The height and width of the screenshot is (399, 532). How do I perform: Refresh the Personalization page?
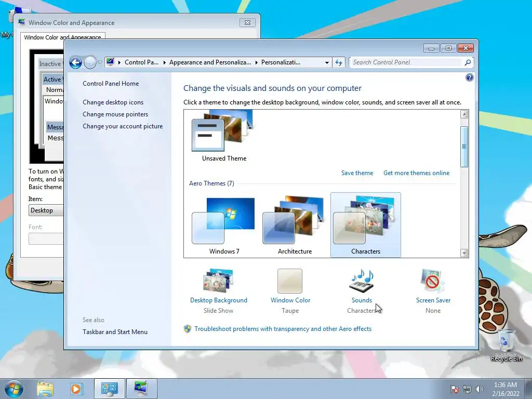339,62
